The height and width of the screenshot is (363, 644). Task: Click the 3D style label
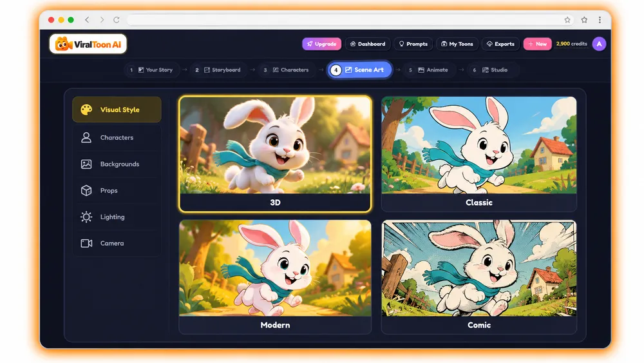[x=275, y=202]
